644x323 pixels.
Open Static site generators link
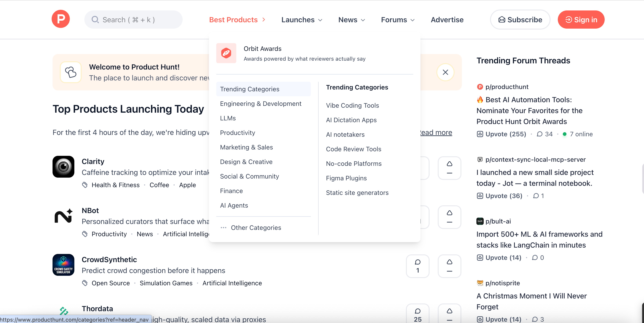(x=357, y=193)
